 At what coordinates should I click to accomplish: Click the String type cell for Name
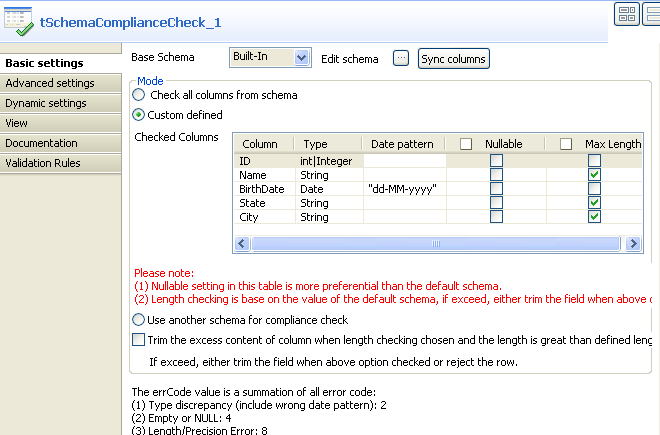click(329, 175)
